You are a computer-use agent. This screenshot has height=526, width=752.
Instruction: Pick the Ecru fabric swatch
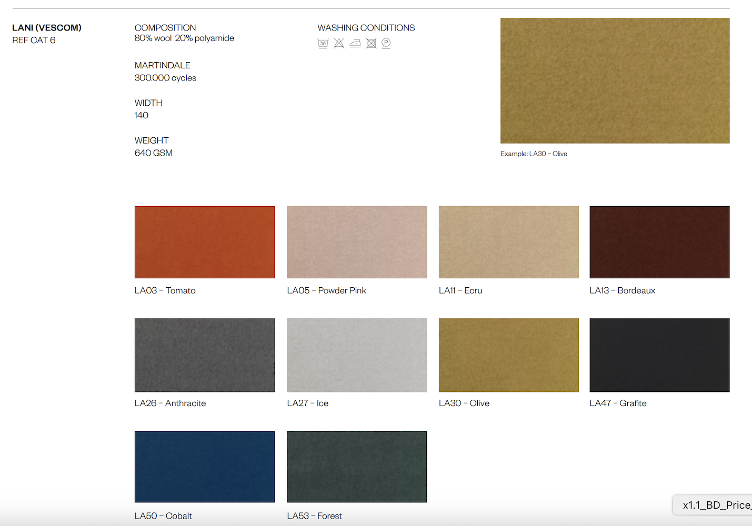click(x=508, y=242)
